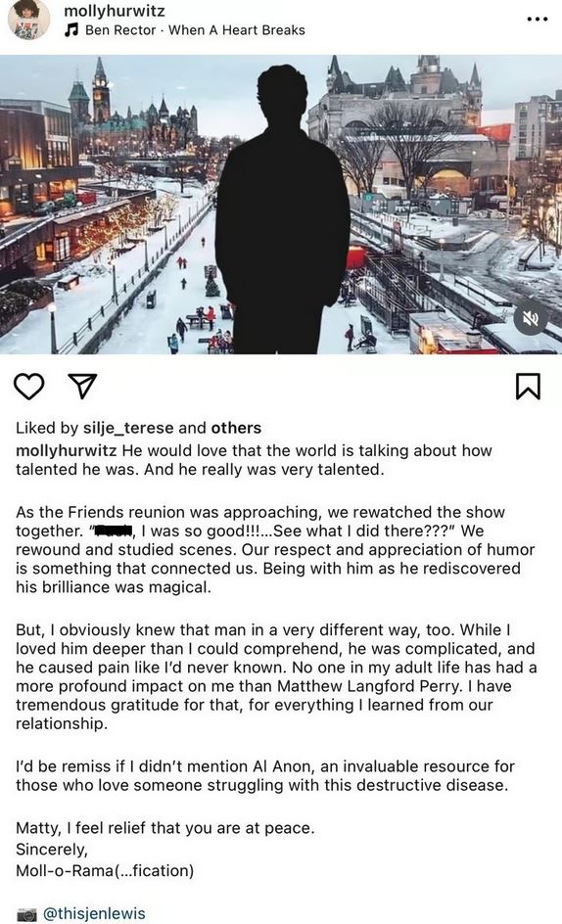The image size is (562, 924).
Task: Open the @thisjenlewis credit link
Action: [x=94, y=913]
